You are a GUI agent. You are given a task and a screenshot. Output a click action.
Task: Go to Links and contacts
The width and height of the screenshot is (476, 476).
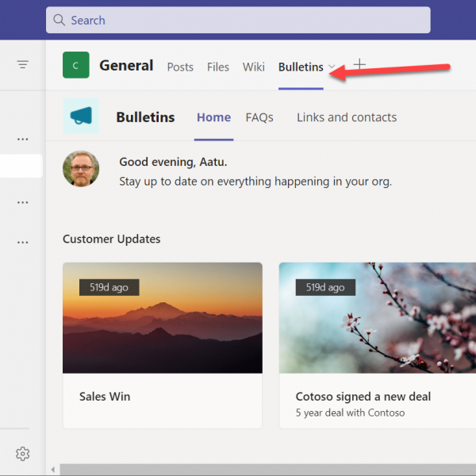tap(347, 117)
